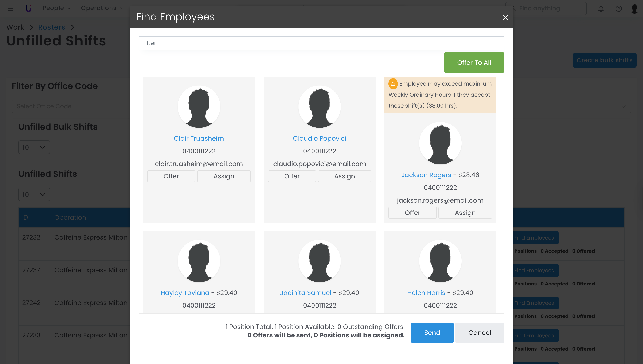Open Unfilled Bulk Shifts page-size dropdown
The image size is (643, 364).
(x=34, y=147)
